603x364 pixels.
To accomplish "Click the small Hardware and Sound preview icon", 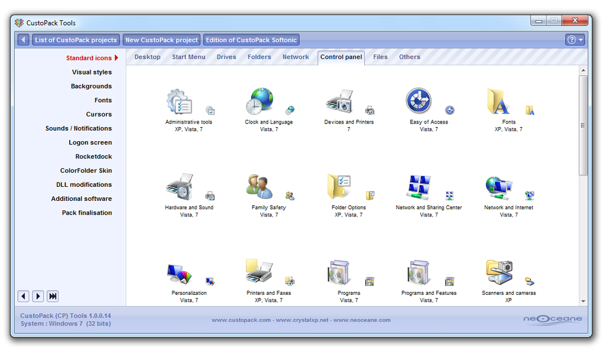I will coord(210,196).
